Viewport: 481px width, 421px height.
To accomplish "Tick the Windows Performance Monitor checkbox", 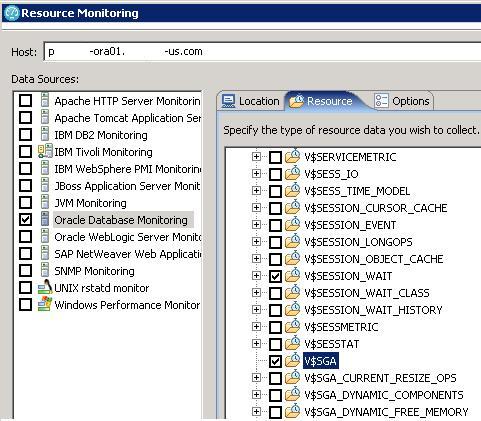I will [26, 305].
